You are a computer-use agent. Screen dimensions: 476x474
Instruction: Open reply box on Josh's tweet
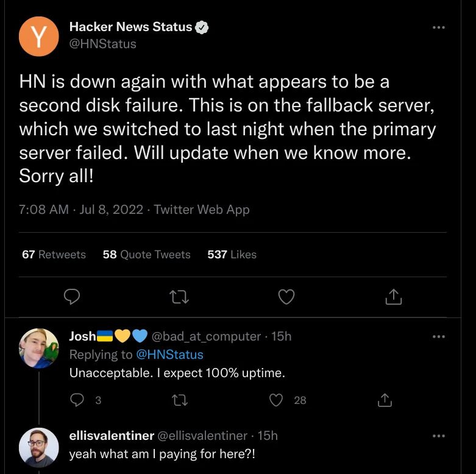tap(77, 400)
